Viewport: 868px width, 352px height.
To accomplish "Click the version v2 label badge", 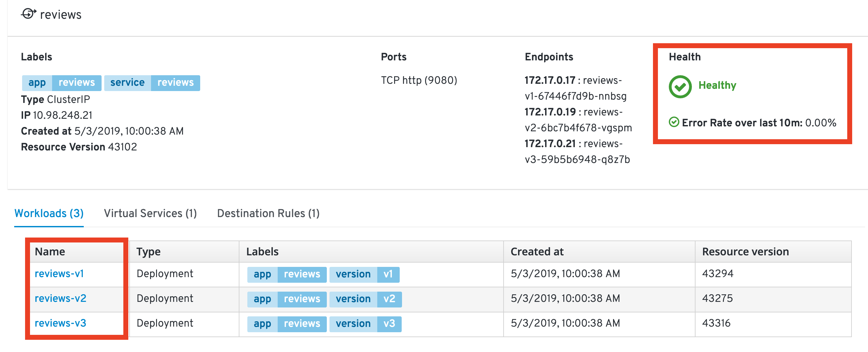I will (365, 299).
